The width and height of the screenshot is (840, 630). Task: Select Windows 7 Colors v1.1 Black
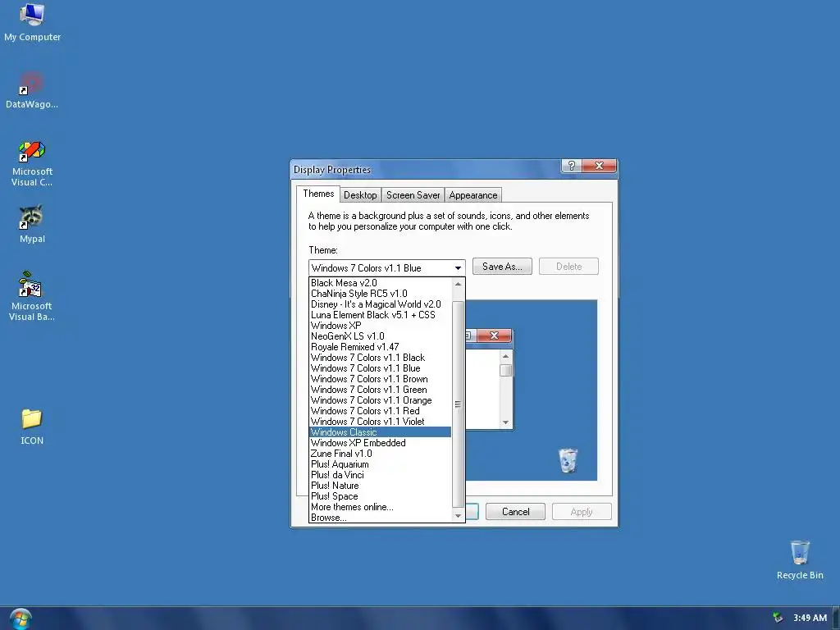[x=381, y=358]
